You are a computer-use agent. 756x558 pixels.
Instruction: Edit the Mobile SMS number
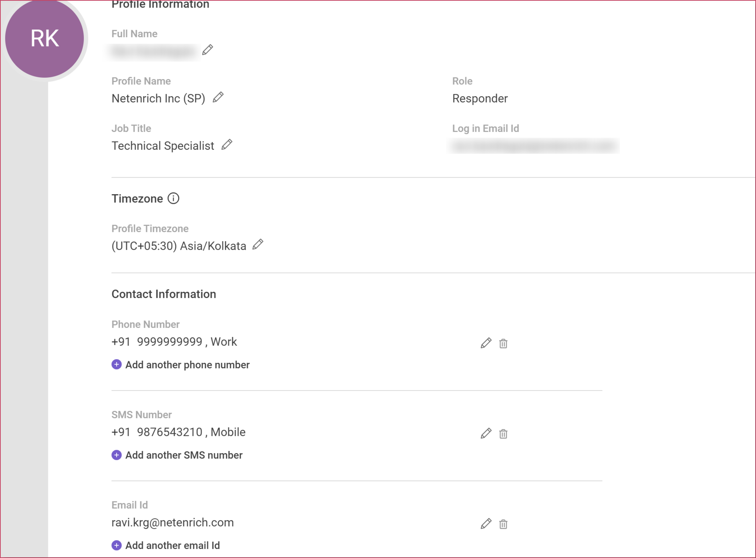click(x=486, y=433)
